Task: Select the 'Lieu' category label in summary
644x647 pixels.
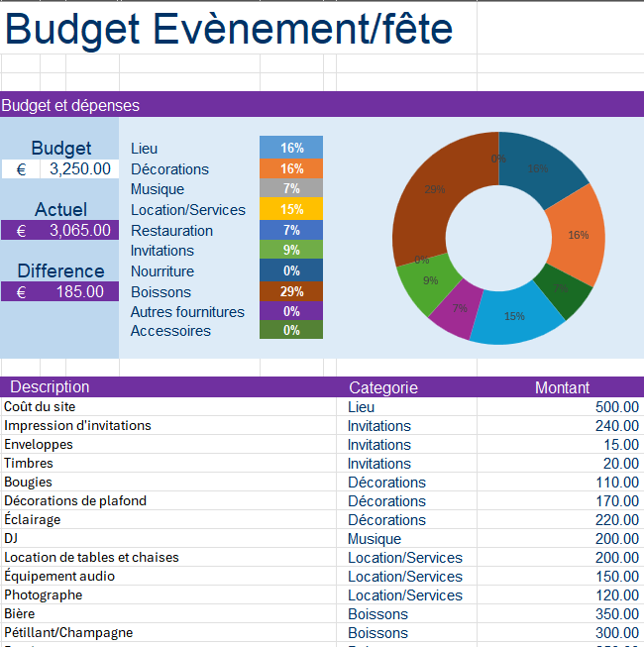Action: click(x=144, y=149)
